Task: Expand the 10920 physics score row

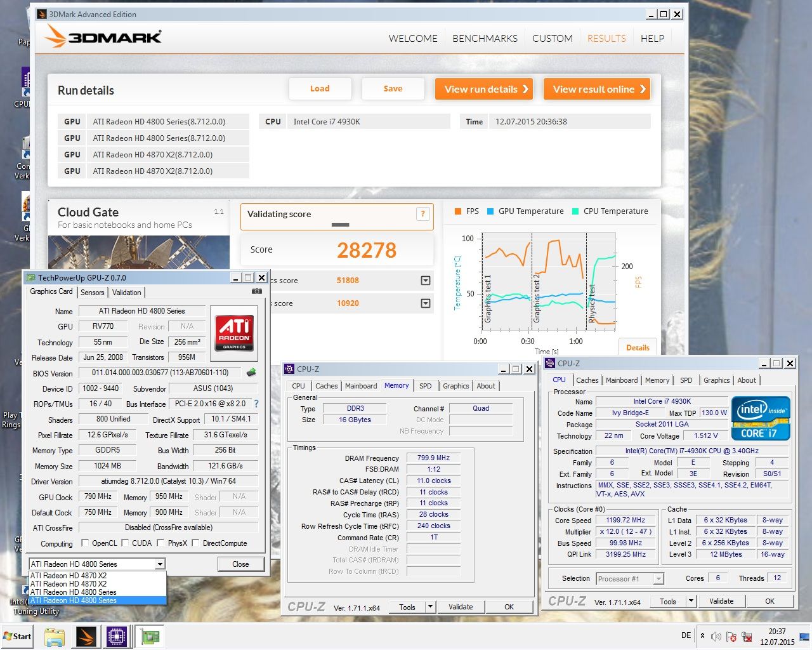Action: [x=426, y=303]
